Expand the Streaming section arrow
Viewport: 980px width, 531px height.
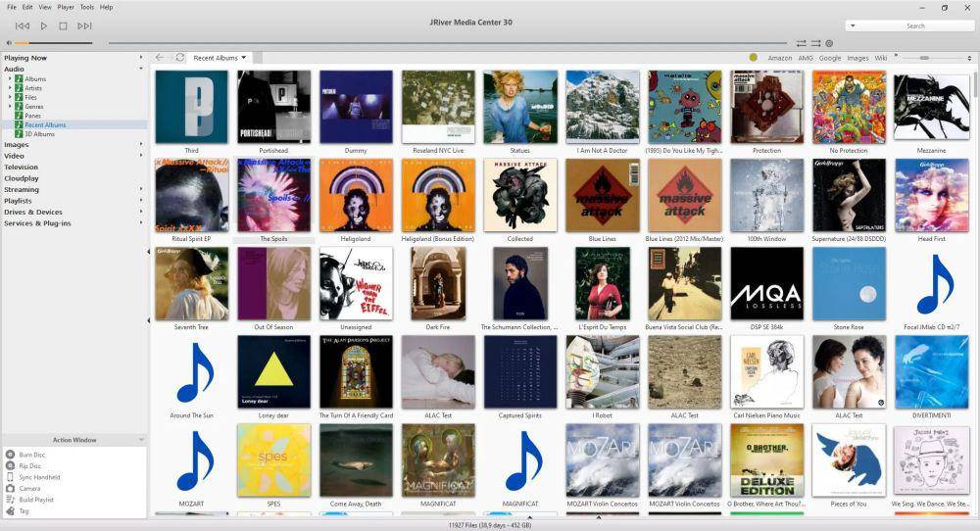pos(140,189)
